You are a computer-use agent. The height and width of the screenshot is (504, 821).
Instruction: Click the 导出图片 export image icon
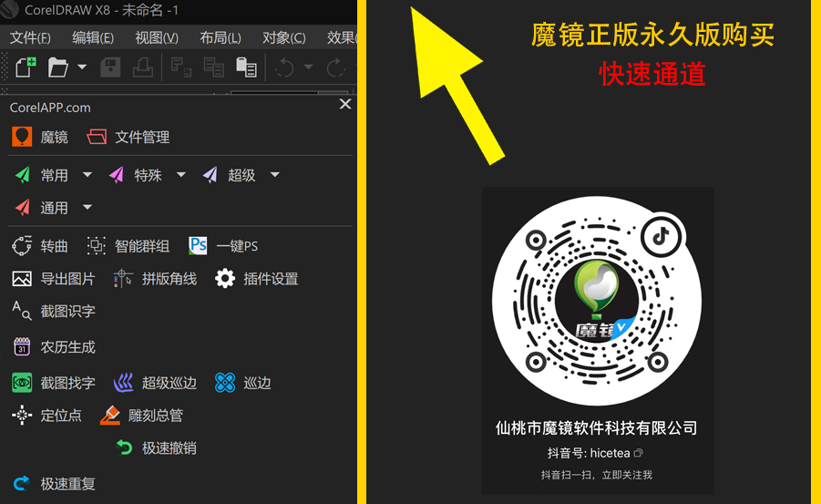coord(22,279)
